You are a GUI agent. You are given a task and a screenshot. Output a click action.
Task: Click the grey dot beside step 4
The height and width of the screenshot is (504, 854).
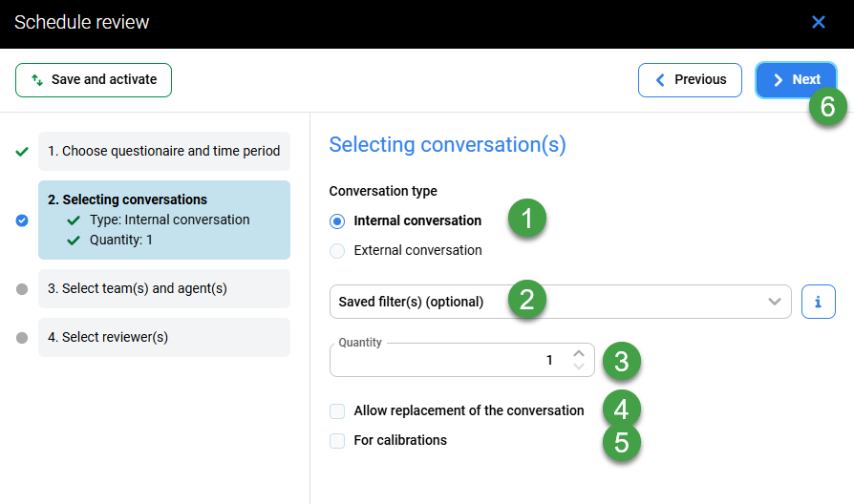click(x=22, y=338)
